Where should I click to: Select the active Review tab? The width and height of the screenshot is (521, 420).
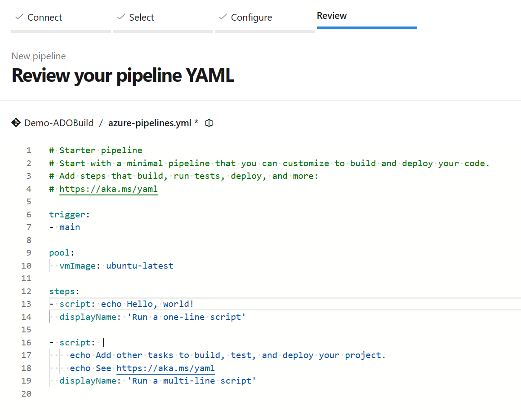pyautogui.click(x=332, y=15)
